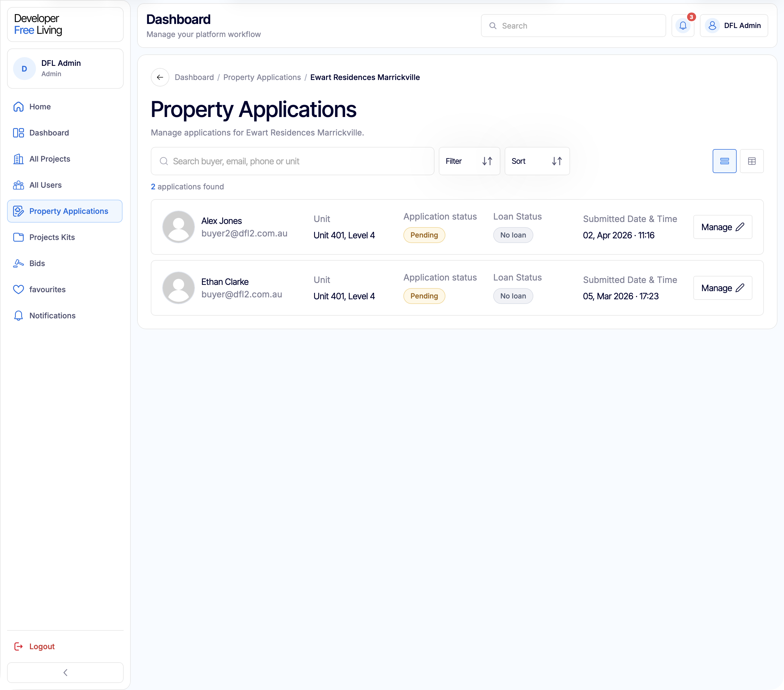Image resolution: width=784 pixels, height=690 pixels.
Task: Click the magnifier icon in buyer search
Action: 164,161
